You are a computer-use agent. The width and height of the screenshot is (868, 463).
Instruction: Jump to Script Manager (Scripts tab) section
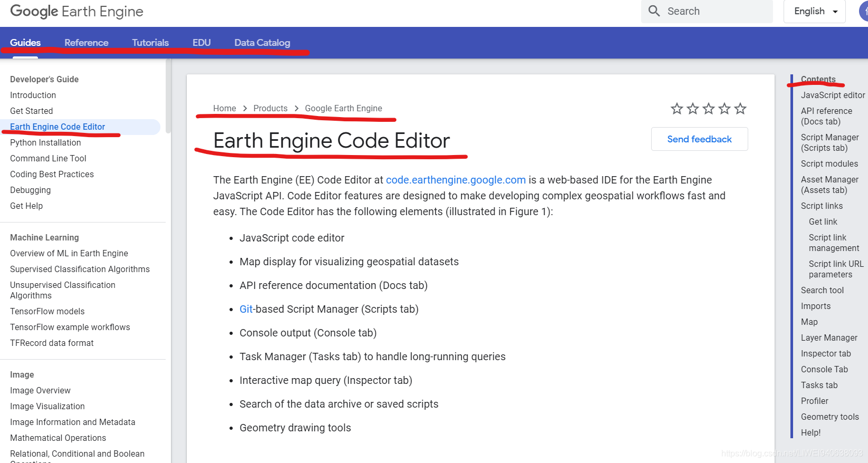coord(829,142)
